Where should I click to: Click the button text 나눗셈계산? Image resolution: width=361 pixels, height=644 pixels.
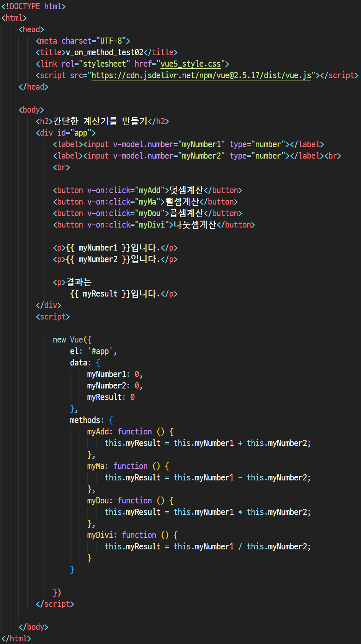click(195, 225)
